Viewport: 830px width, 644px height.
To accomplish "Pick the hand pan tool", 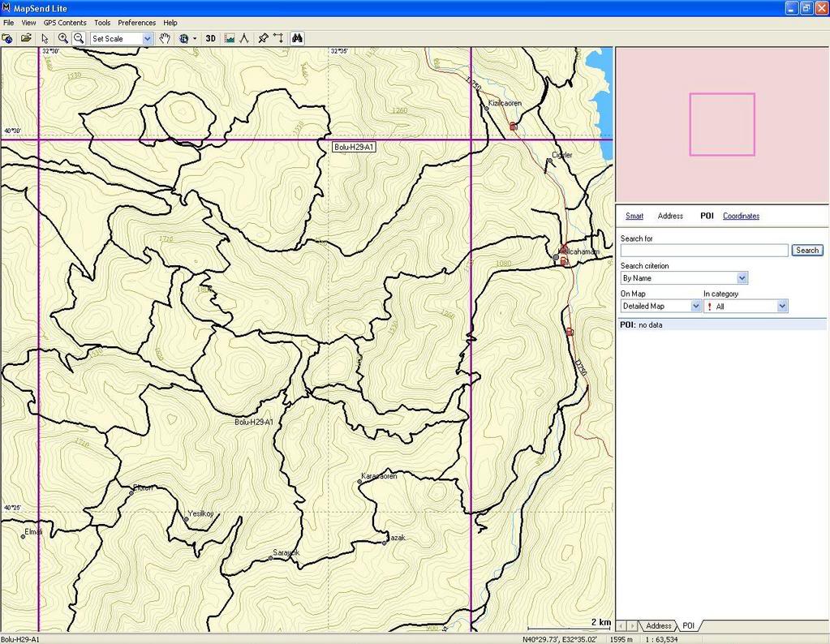I will [x=165, y=38].
